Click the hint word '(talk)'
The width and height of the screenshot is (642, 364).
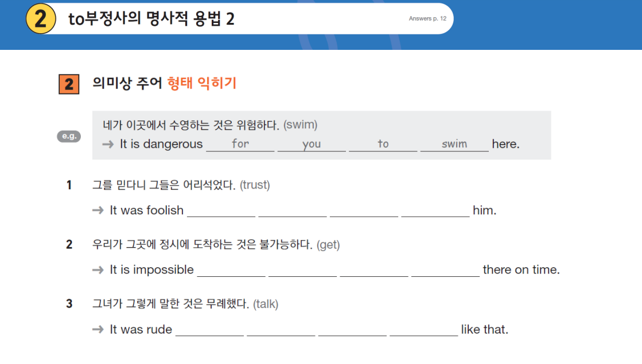pyautogui.click(x=266, y=304)
